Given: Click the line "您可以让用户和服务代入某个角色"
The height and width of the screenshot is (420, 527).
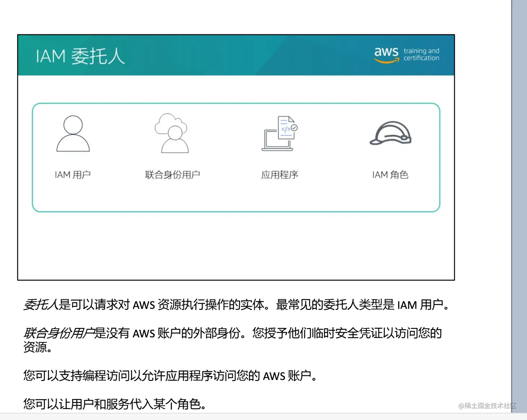Looking at the screenshot, I should point(115,404).
